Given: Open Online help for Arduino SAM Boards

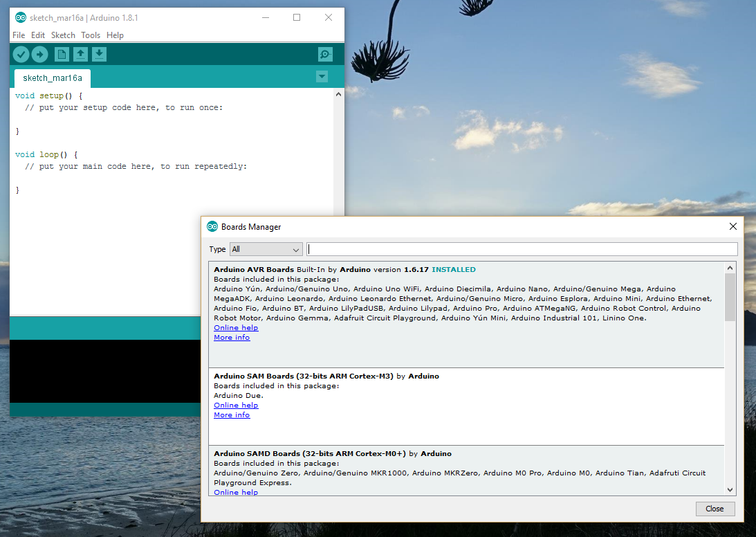Looking at the screenshot, I should [x=236, y=406].
